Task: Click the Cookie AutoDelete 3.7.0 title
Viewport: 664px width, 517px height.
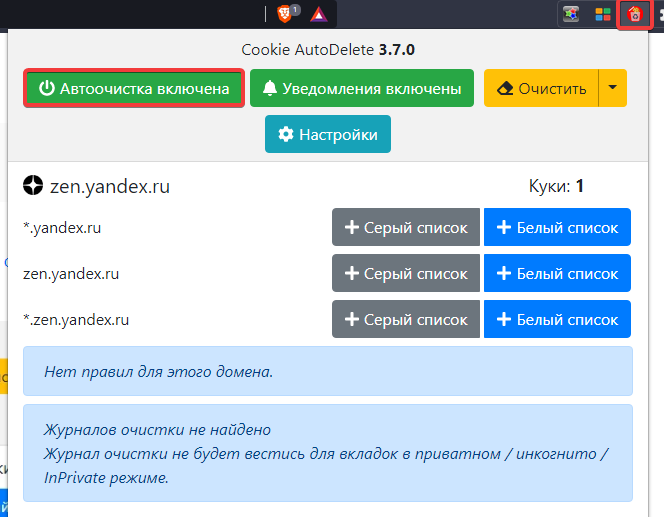Action: pyautogui.click(x=328, y=50)
